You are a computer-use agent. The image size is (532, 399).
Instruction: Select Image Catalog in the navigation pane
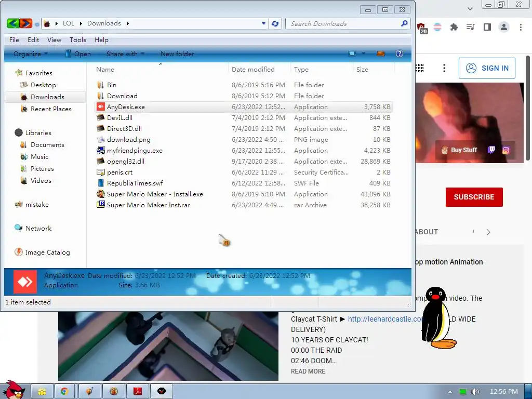pyautogui.click(x=47, y=252)
